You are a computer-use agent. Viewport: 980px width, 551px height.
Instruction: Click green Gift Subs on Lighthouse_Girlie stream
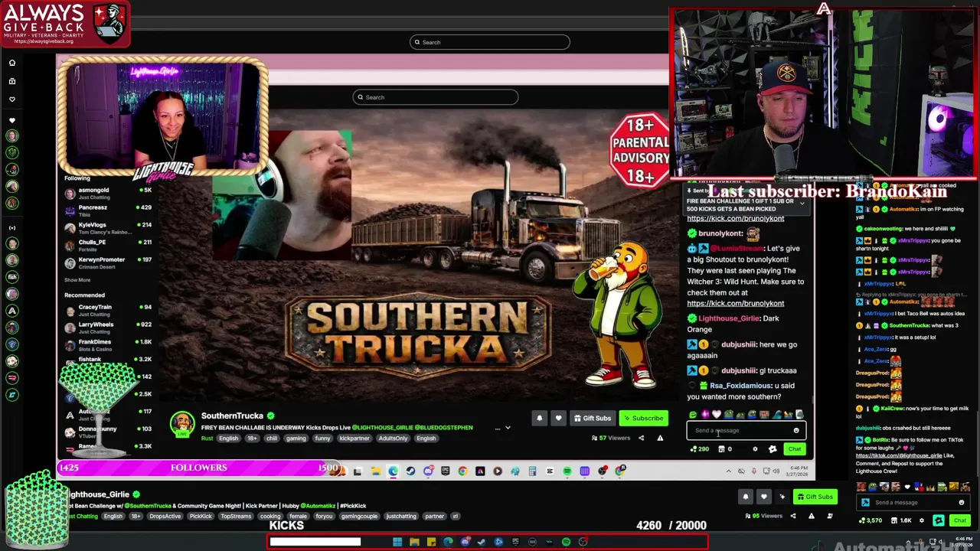(x=815, y=497)
